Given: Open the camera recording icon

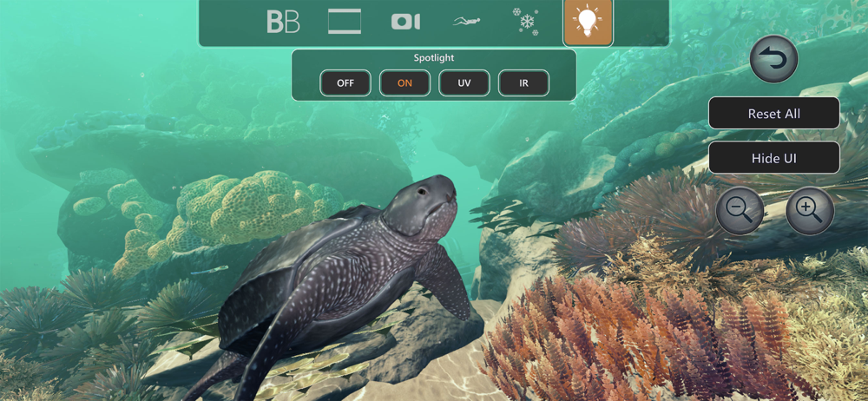Looking at the screenshot, I should click(x=405, y=22).
